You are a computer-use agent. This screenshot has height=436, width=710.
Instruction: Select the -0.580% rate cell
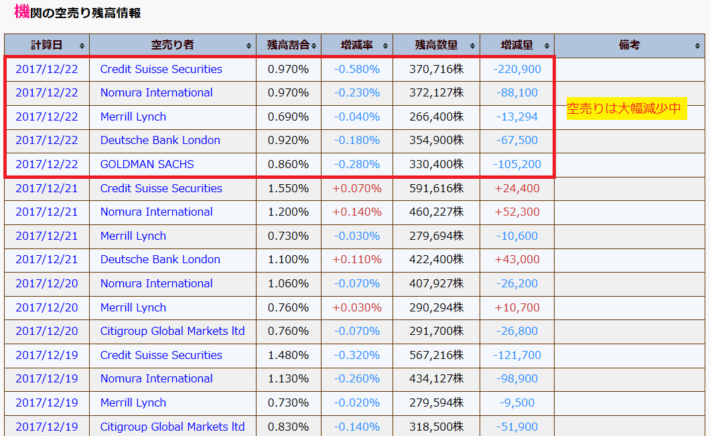[x=357, y=69]
